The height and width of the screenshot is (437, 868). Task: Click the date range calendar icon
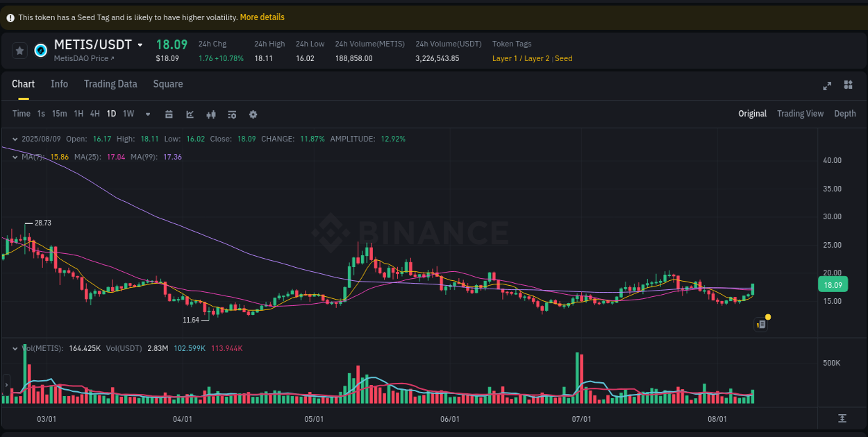click(x=169, y=114)
